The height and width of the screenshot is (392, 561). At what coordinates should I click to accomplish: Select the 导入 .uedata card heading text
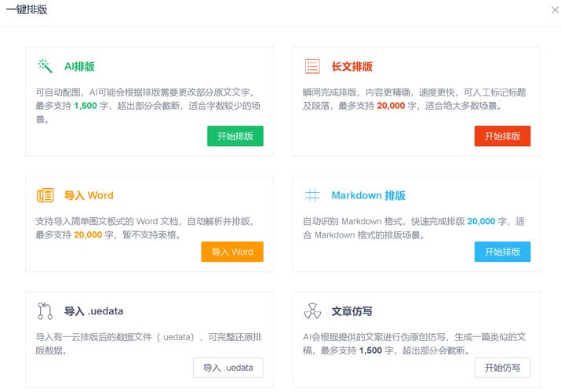pos(93,311)
